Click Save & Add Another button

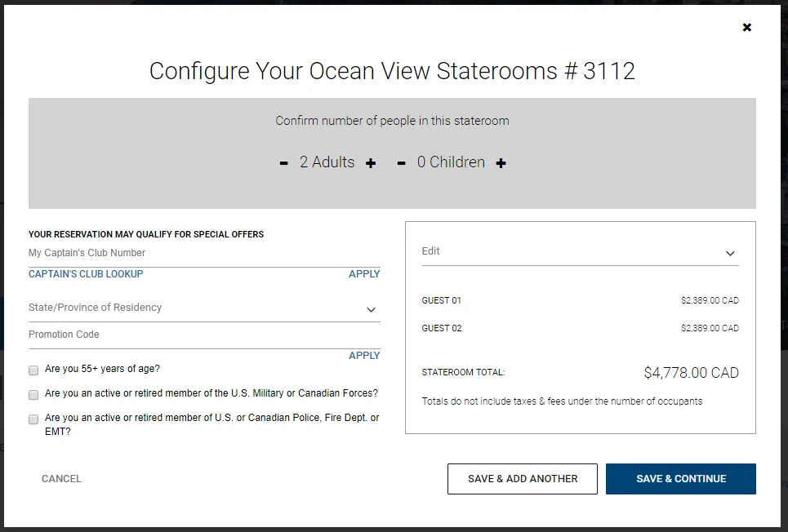[522, 479]
